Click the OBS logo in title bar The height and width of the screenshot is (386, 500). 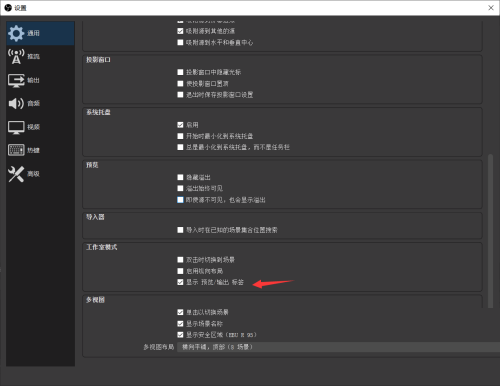click(x=8, y=8)
